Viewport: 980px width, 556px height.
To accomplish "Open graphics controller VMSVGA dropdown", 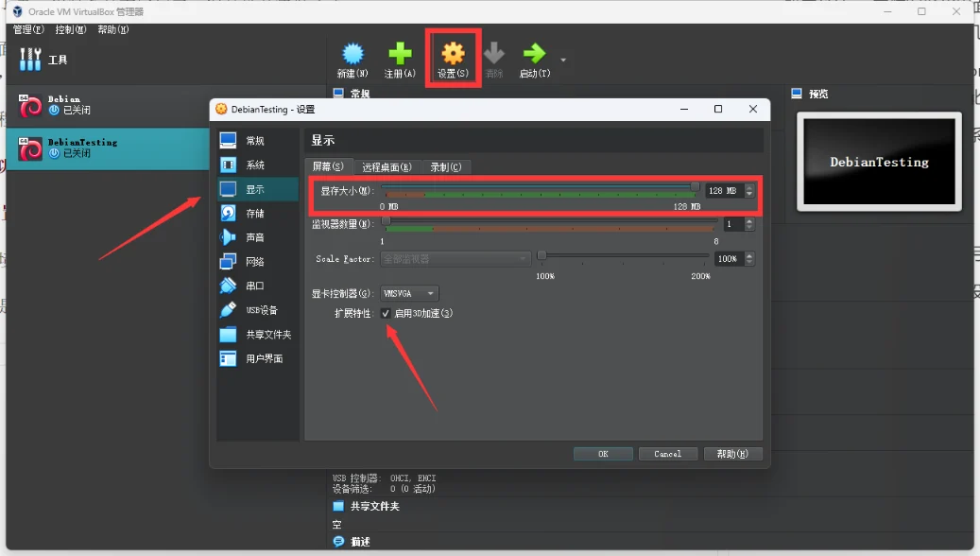I will pyautogui.click(x=409, y=293).
